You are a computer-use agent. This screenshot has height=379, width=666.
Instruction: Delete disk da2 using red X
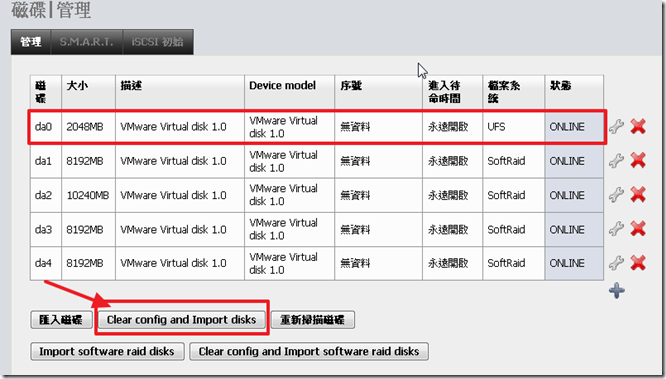tap(638, 195)
